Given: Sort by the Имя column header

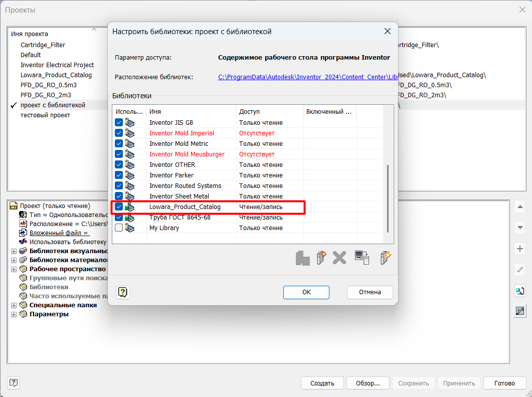Looking at the screenshot, I should click(191, 111).
